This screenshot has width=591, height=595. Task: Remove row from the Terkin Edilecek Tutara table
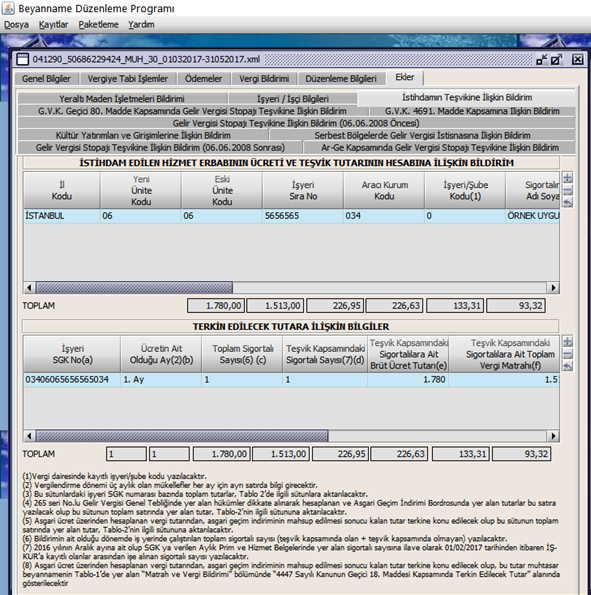(x=567, y=354)
